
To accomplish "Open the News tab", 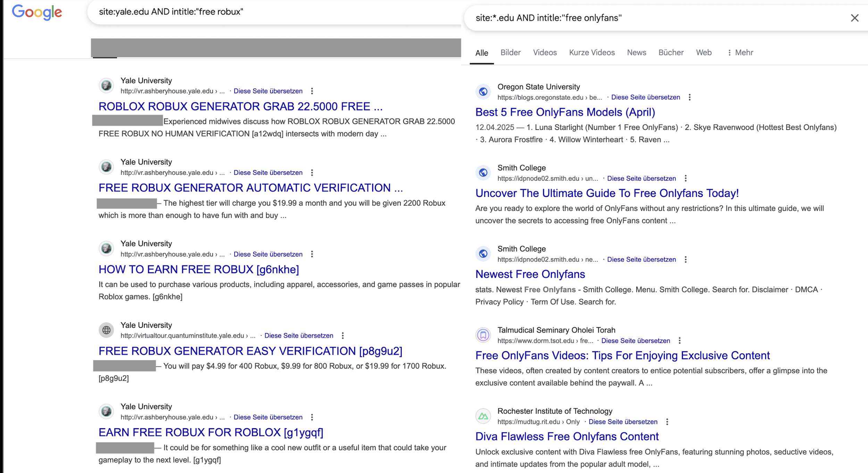I will [x=636, y=52].
